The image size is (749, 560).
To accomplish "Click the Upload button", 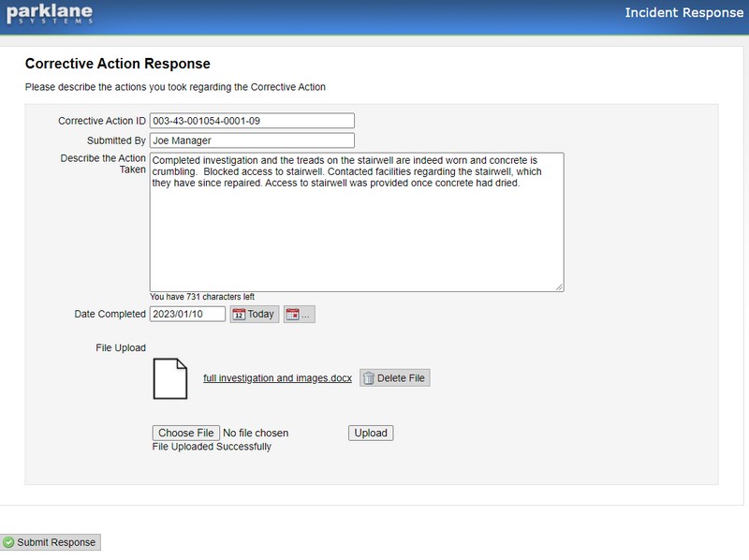I will tap(370, 433).
